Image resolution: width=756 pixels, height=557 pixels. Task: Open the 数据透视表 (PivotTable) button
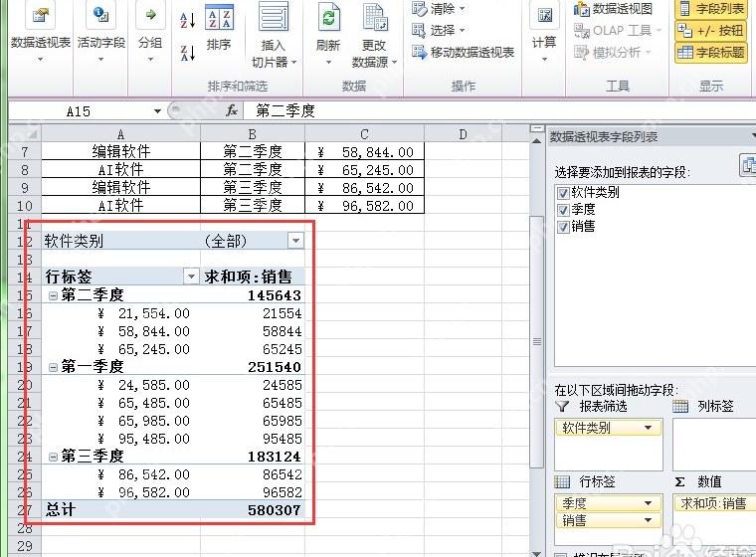[x=41, y=34]
